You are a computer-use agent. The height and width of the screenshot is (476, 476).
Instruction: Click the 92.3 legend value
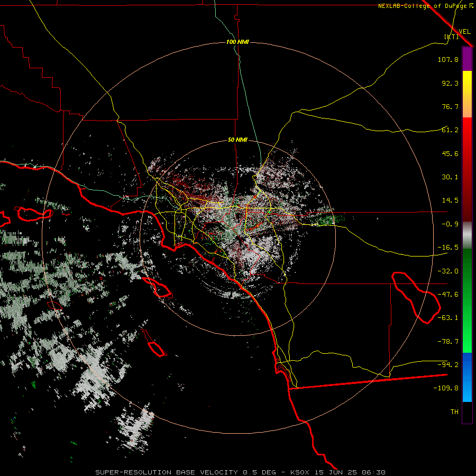(x=450, y=83)
